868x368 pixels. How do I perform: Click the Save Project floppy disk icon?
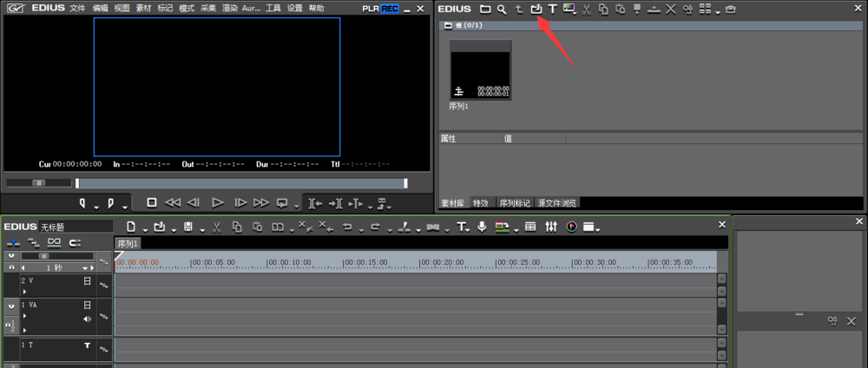click(187, 227)
